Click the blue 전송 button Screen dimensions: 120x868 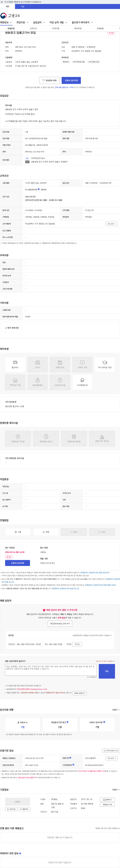point(107,671)
